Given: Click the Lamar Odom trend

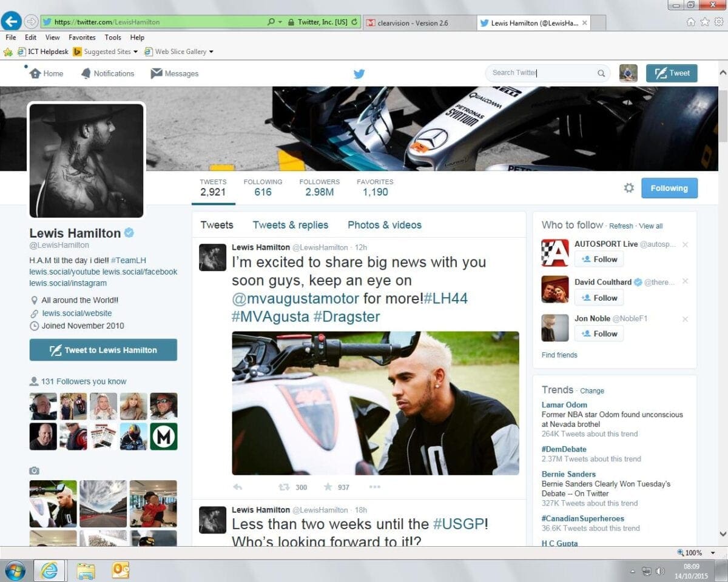Looking at the screenshot, I should pyautogui.click(x=564, y=405).
